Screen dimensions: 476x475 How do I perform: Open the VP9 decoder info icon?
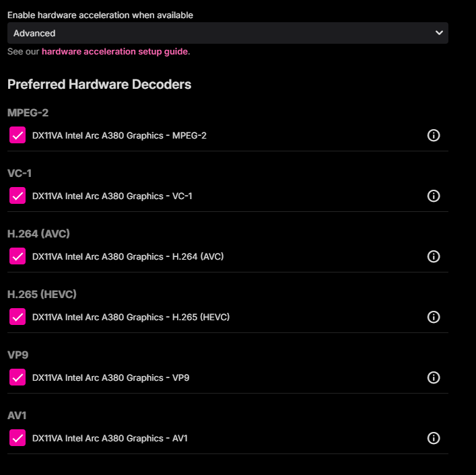tap(433, 377)
